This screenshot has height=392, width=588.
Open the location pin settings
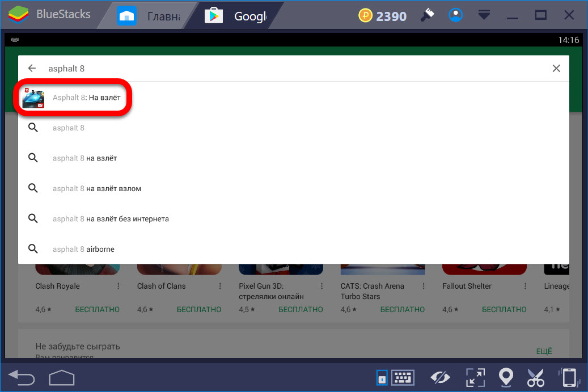(505, 377)
